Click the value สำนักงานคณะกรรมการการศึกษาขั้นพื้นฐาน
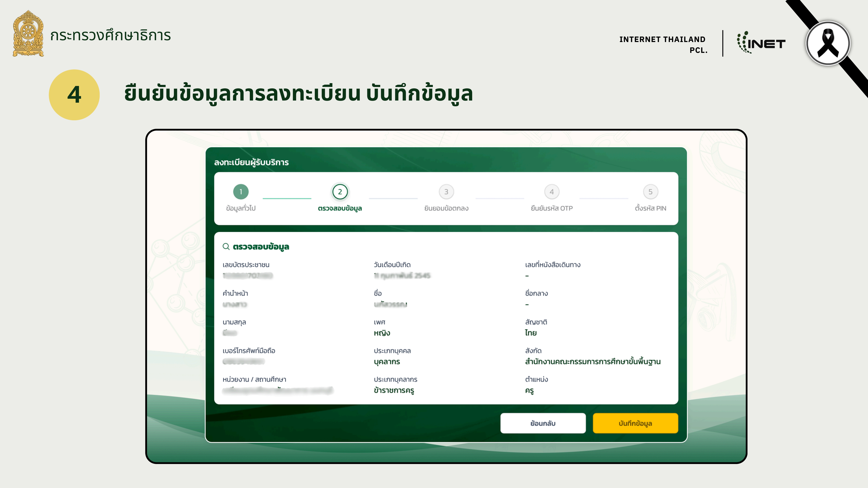 tap(593, 362)
